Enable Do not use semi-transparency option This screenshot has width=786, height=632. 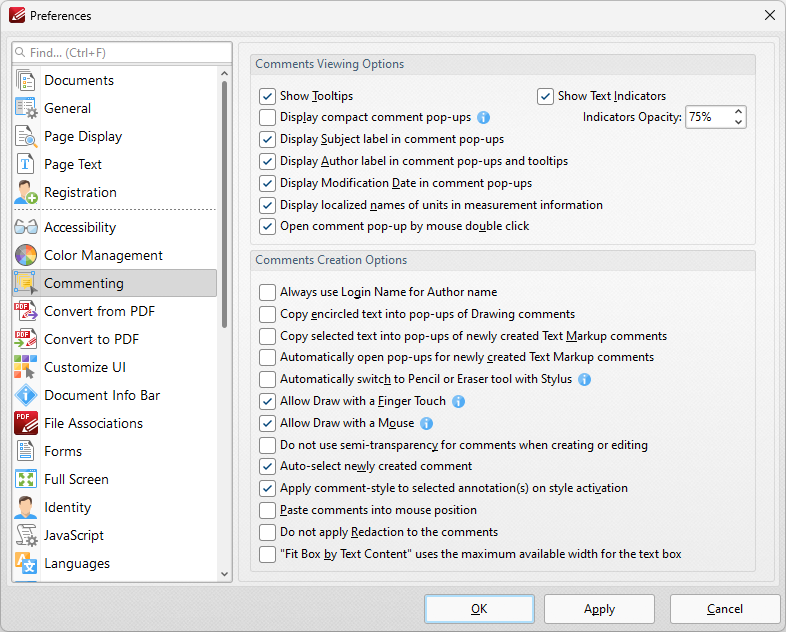[x=267, y=445]
